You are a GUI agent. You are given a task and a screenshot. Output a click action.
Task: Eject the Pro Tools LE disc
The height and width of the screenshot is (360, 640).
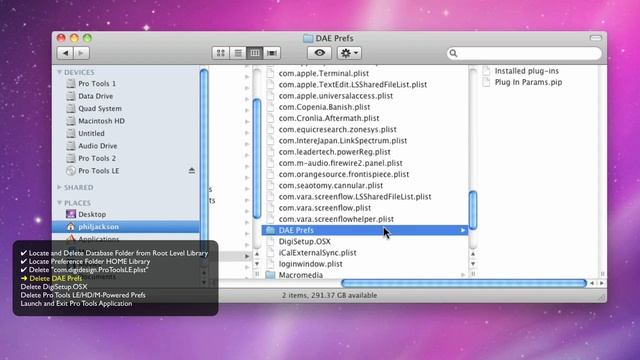point(191,171)
